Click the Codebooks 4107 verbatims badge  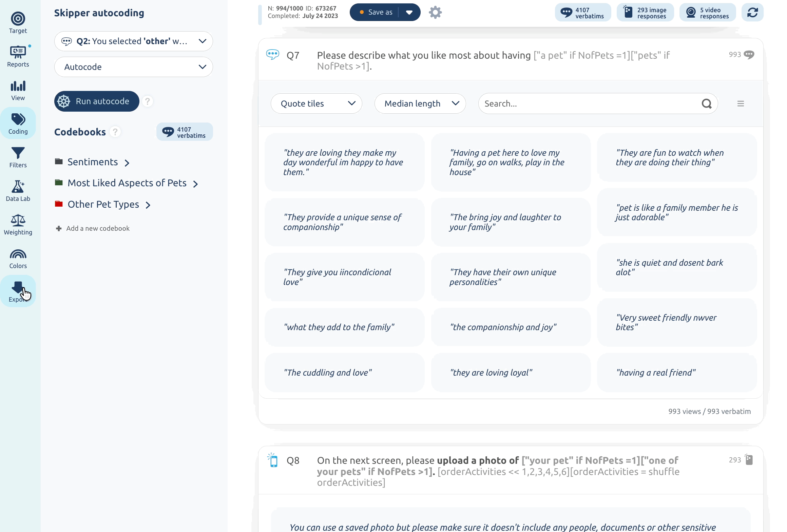(185, 132)
